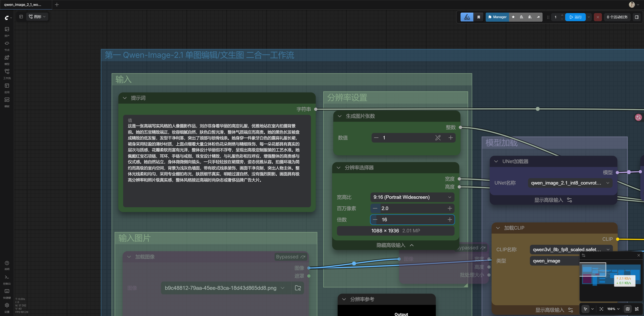Toggle the right side panel layout icon
The height and width of the screenshot is (316, 644).
(x=636, y=17)
